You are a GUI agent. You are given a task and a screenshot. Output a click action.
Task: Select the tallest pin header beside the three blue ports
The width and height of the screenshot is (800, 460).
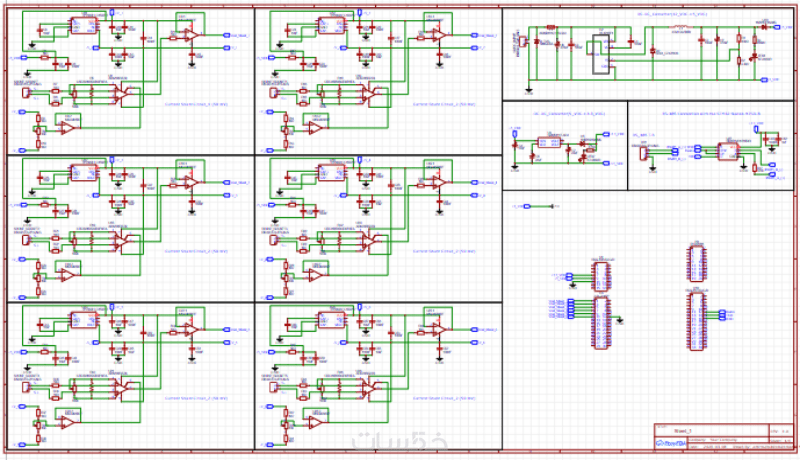pos(697,321)
